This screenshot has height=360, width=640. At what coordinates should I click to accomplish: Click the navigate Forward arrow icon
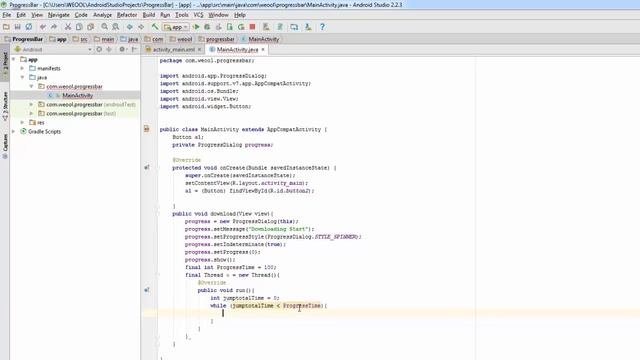point(141,27)
